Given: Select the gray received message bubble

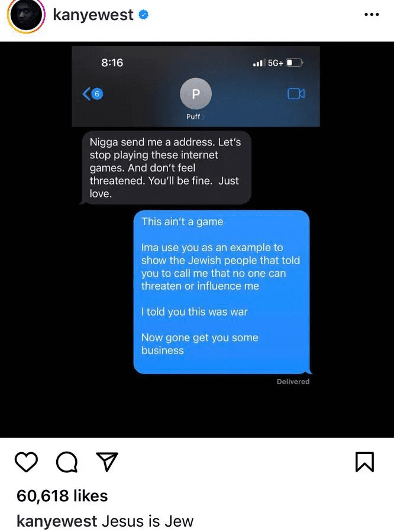Looking at the screenshot, I should pyautogui.click(x=166, y=168).
